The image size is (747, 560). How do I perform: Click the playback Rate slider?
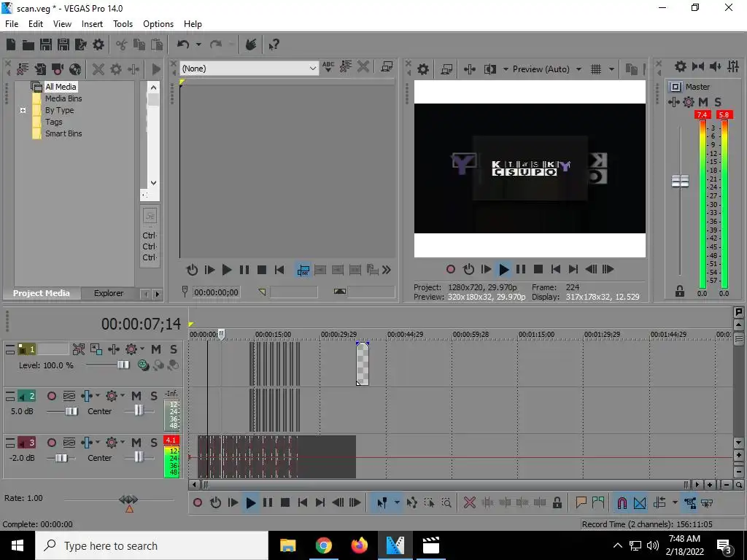[x=128, y=499]
